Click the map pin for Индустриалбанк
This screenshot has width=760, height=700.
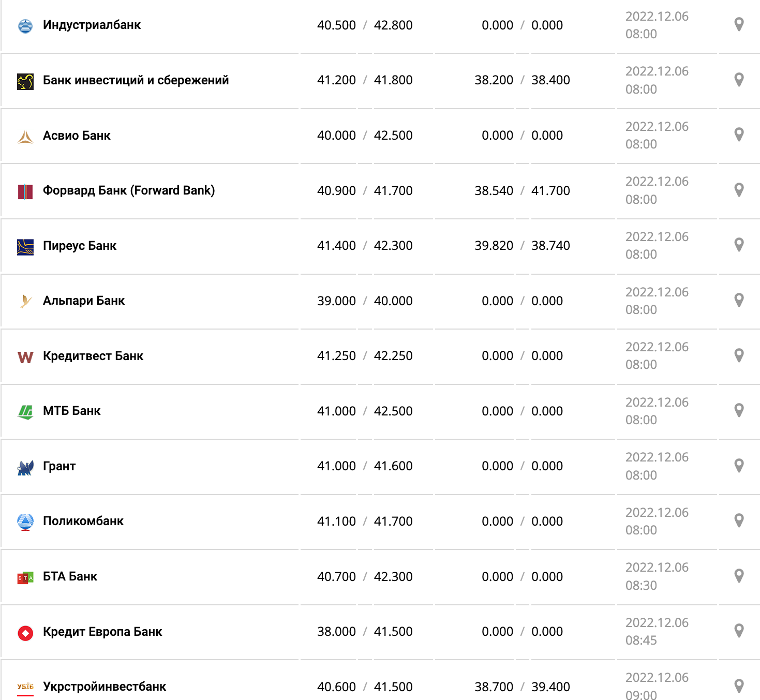pyautogui.click(x=739, y=24)
